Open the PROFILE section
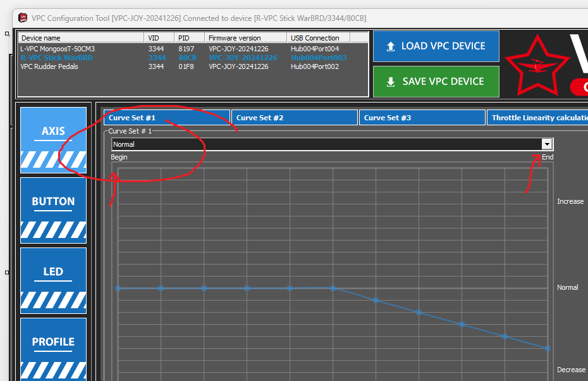The height and width of the screenshot is (381, 588). (x=53, y=349)
